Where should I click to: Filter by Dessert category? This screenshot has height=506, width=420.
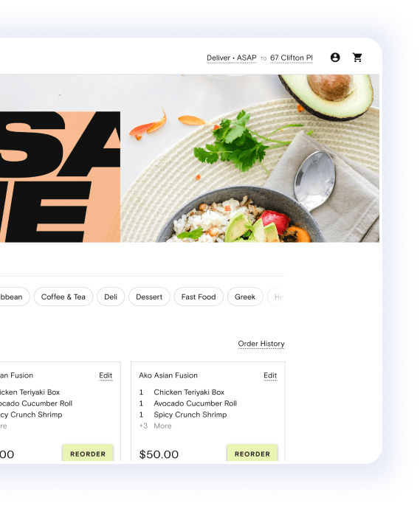[149, 297]
